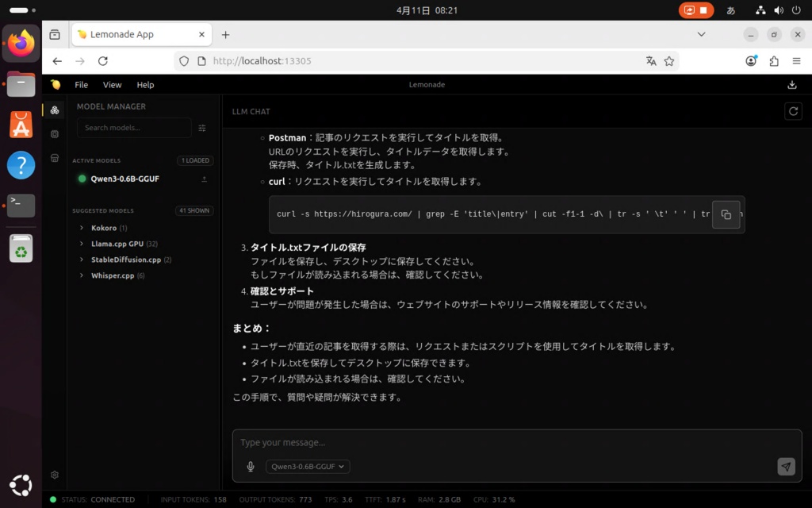The height and width of the screenshot is (508, 812).
Task: Click the Search models input field
Action: point(133,128)
